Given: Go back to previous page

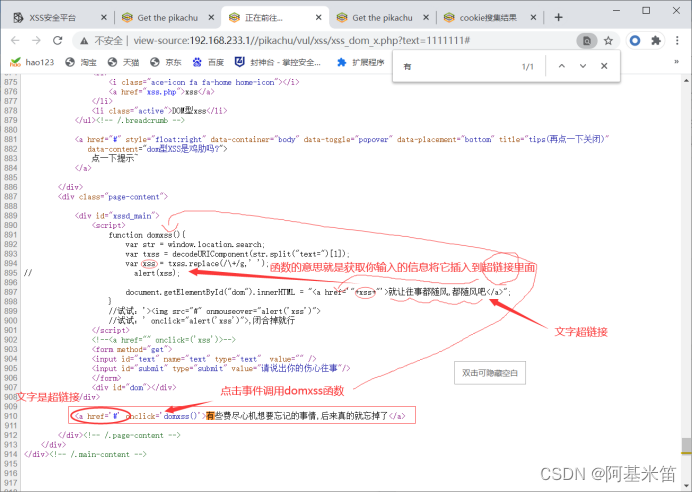Looking at the screenshot, I should [x=15, y=41].
